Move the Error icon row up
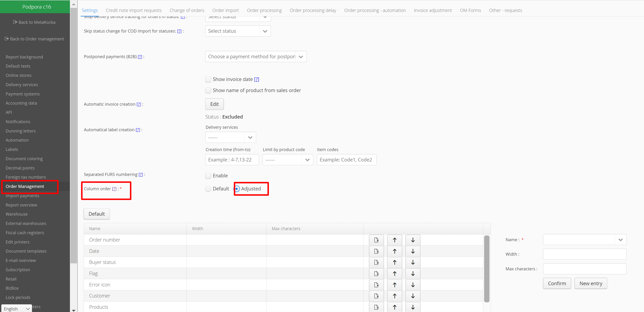Viewport: 644px width, 312px height. coord(395,285)
